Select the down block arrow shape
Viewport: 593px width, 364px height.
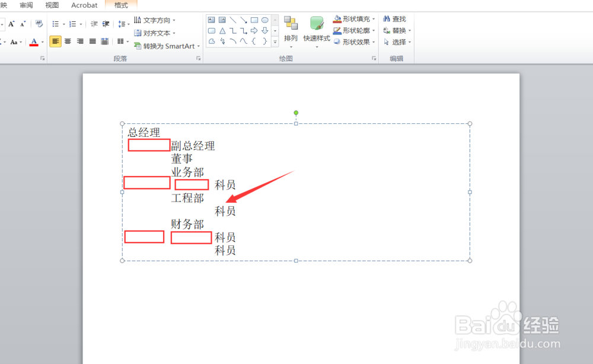tap(264, 31)
